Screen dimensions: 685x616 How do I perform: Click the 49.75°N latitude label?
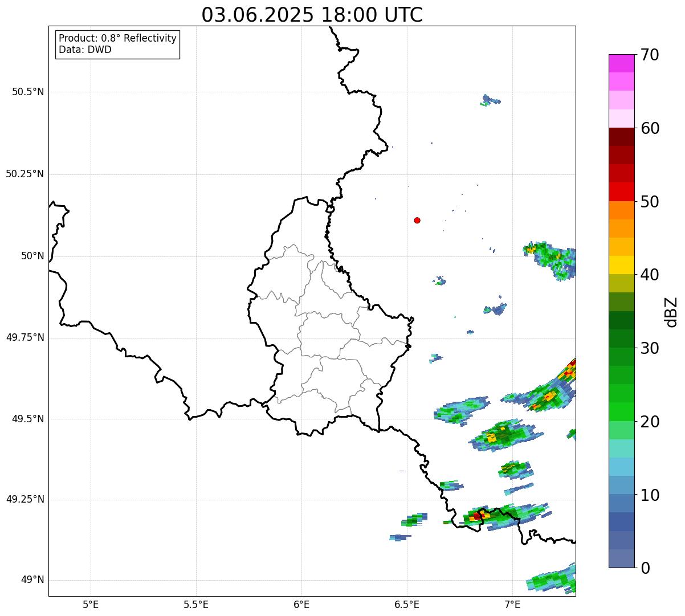coord(25,338)
